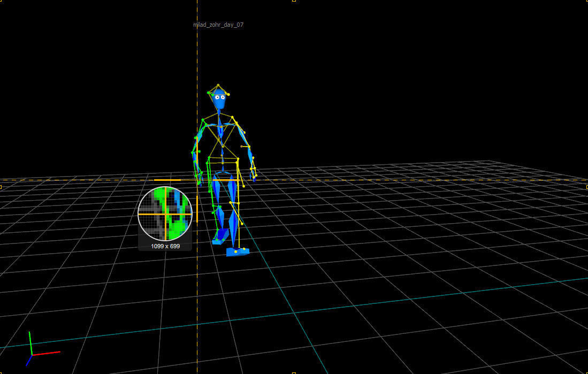This screenshot has height=374, width=588.
Task: Select the yellow marker on top of the head
Action: click(x=218, y=86)
